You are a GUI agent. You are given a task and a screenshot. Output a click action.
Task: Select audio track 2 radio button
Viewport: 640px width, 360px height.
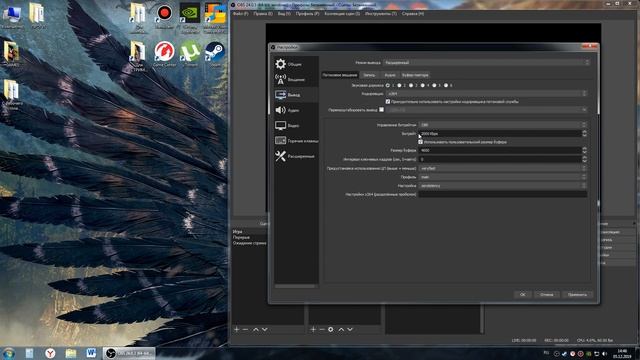point(399,85)
